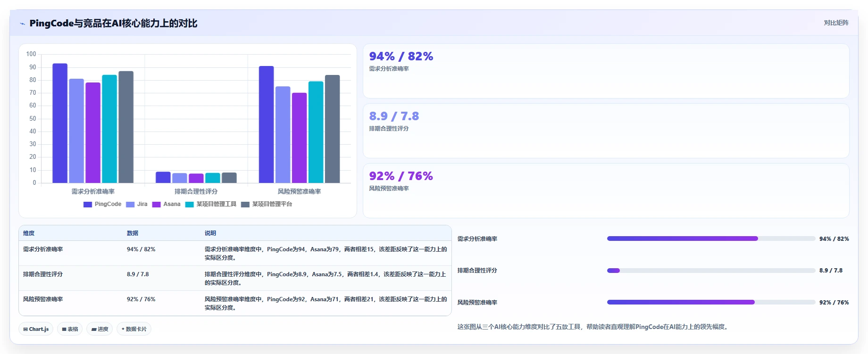Image resolution: width=868 pixels, height=354 pixels.
Task: Click the Chart.js tag chip
Action: 36,329
